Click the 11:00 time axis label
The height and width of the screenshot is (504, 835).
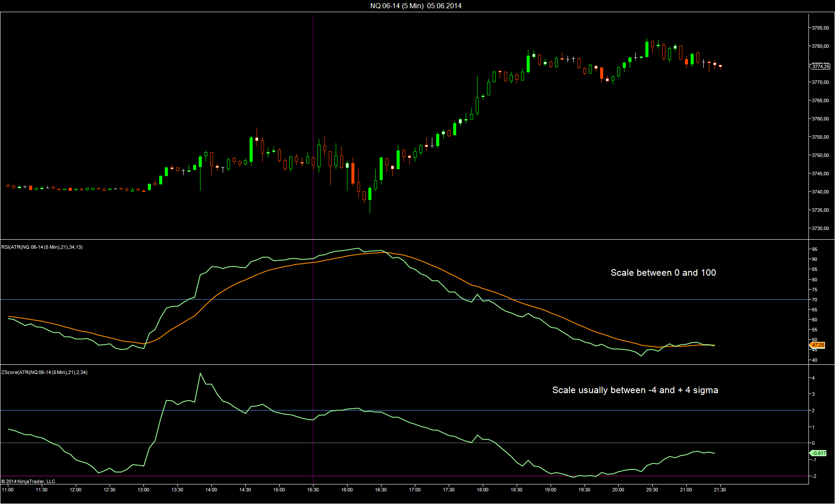pos(8,490)
